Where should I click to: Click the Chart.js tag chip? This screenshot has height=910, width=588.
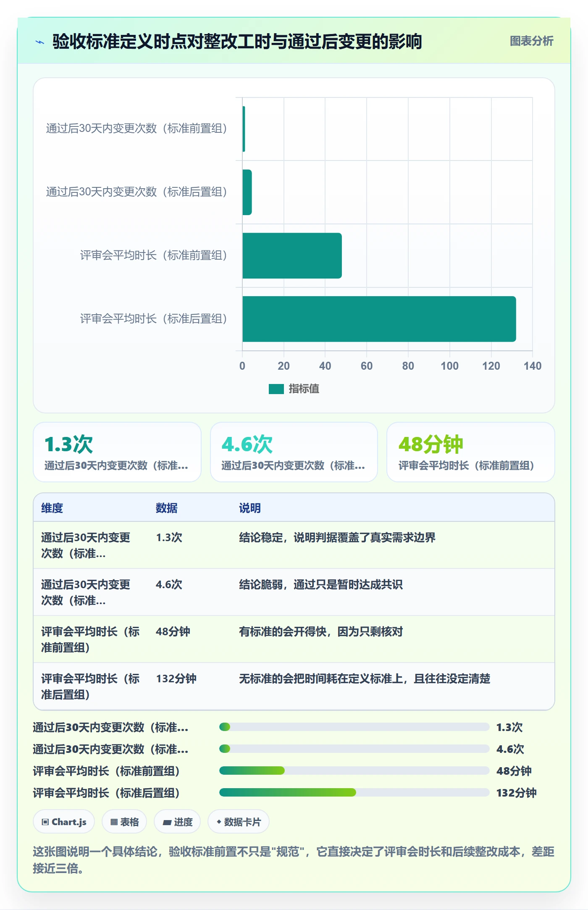pos(64,822)
